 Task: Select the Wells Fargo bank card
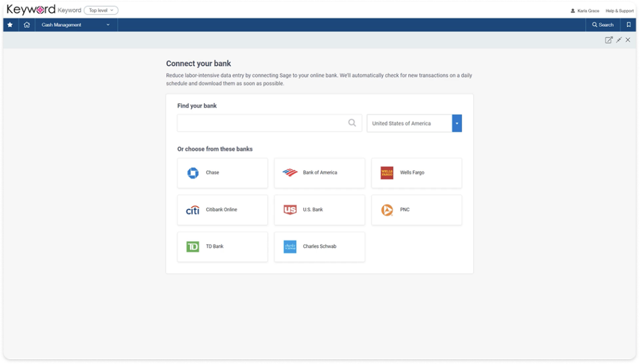(417, 173)
